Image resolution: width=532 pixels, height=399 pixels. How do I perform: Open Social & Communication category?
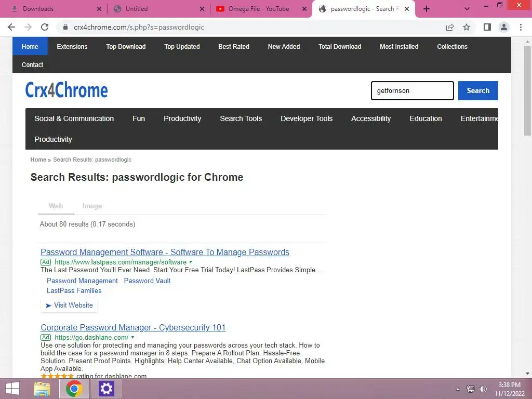74,118
